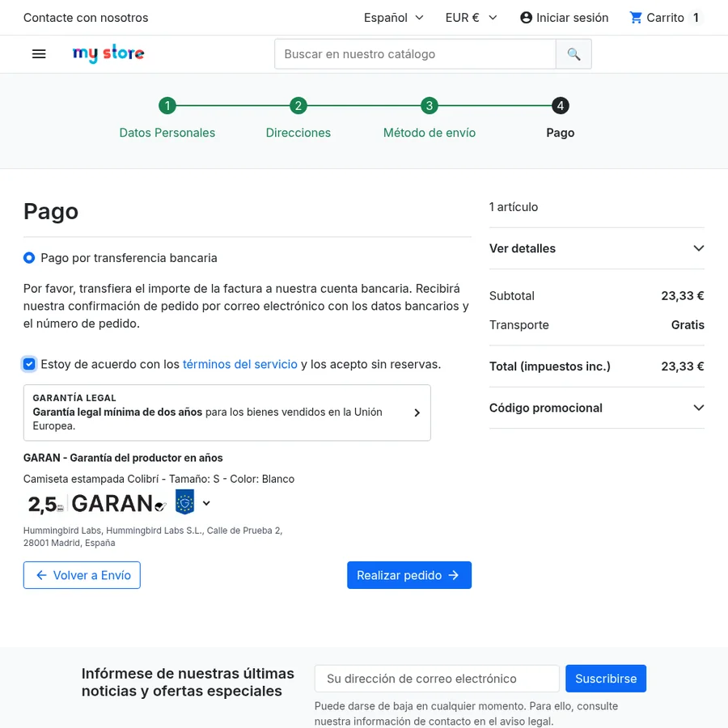Click Camiseta estampada Colibrí product line

point(159,479)
